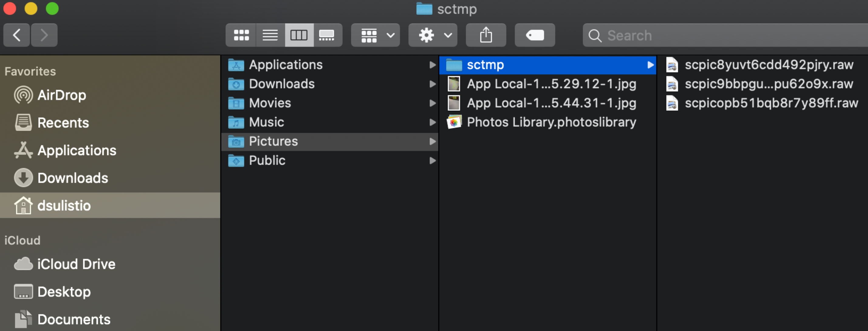
Task: Select the Movies folder
Action: (330, 103)
